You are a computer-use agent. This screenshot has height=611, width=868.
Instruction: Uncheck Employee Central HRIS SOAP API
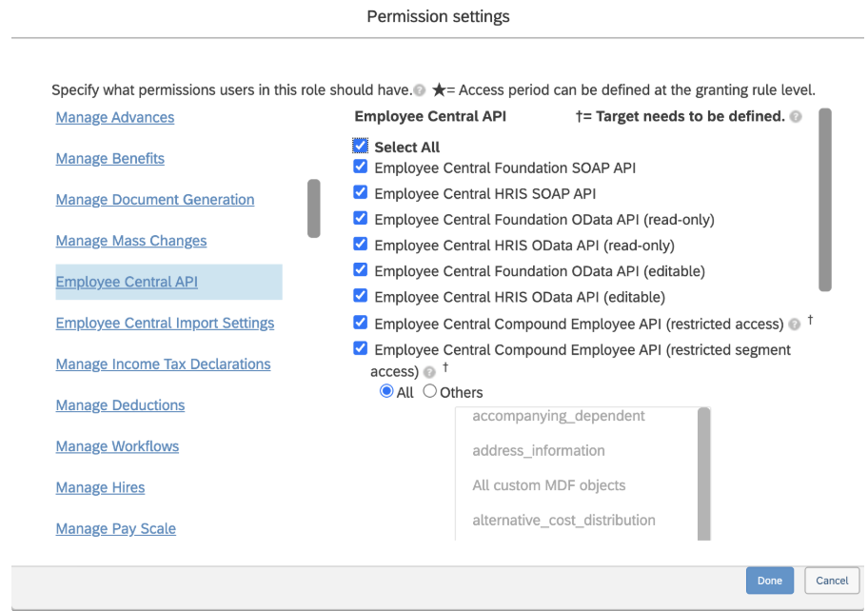tap(360, 192)
